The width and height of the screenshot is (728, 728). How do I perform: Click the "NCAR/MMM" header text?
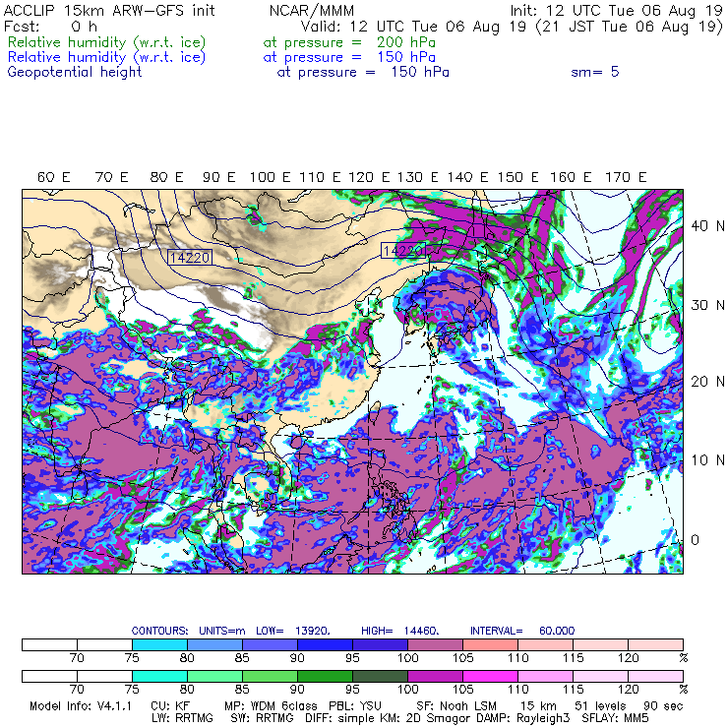coord(312,10)
